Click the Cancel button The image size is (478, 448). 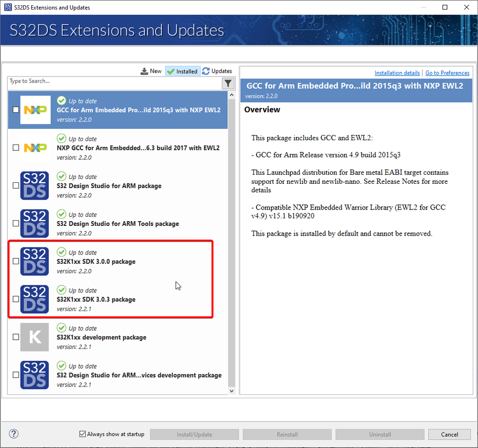click(x=449, y=434)
